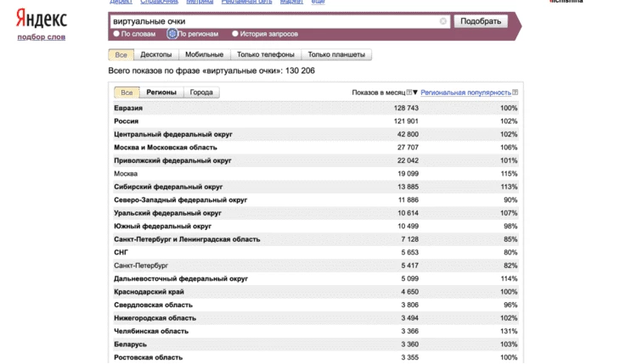Click the 128 743 impressions value
Viewport: 620px width, 364px height.
(x=406, y=108)
